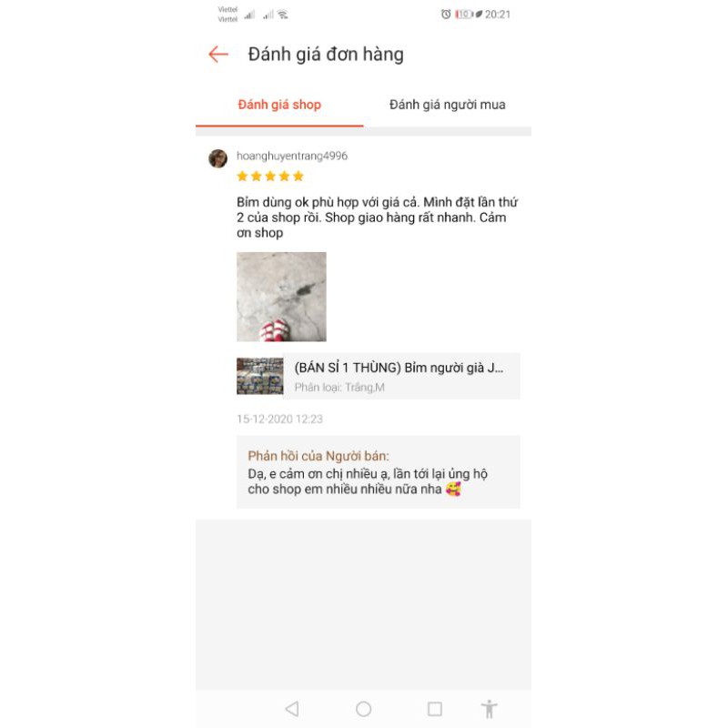Open the diaper product thumbnail
This screenshot has height=728, width=728.
[x=260, y=376]
